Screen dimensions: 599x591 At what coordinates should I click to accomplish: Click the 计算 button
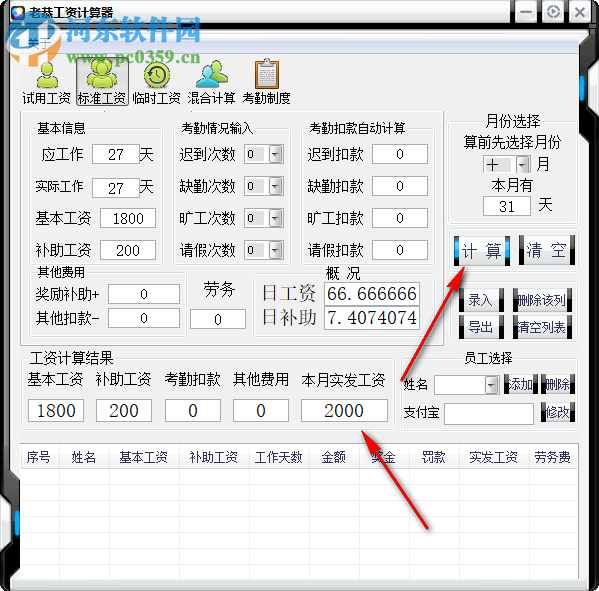click(482, 251)
